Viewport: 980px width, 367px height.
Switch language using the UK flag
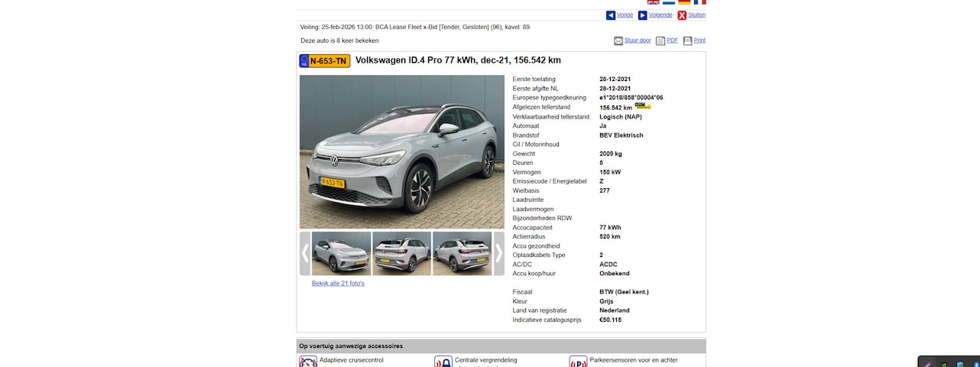(x=654, y=2)
